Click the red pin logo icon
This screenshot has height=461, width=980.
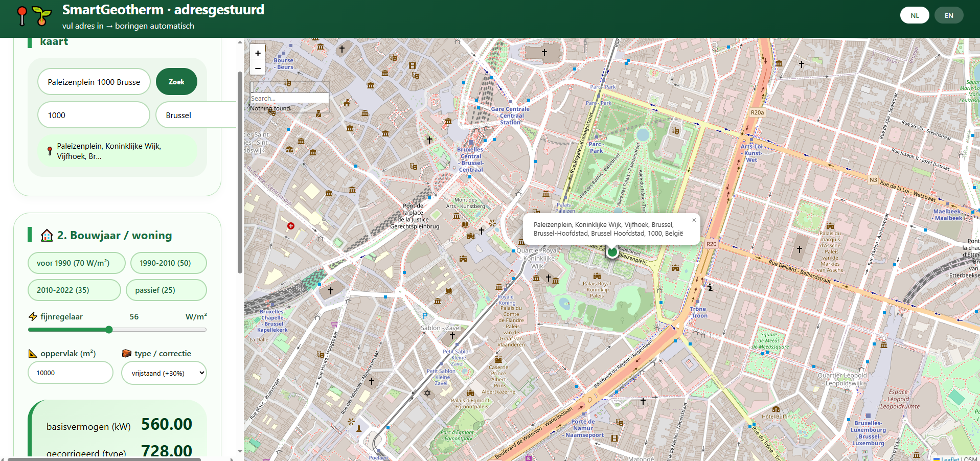pos(21,15)
